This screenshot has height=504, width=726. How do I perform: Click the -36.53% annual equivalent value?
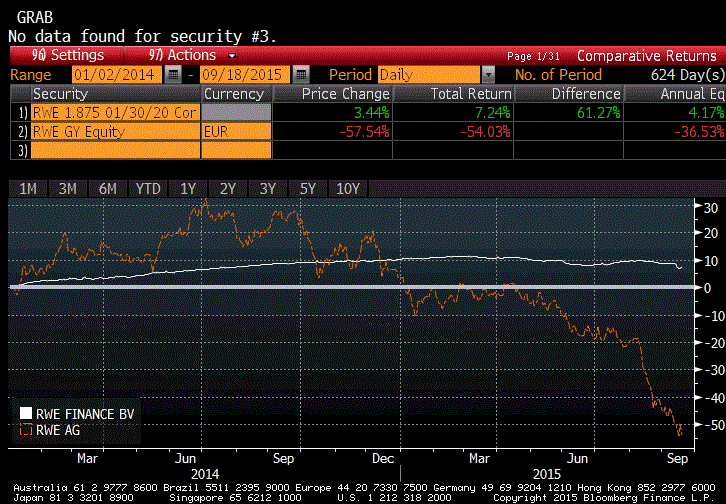pyautogui.click(x=699, y=131)
